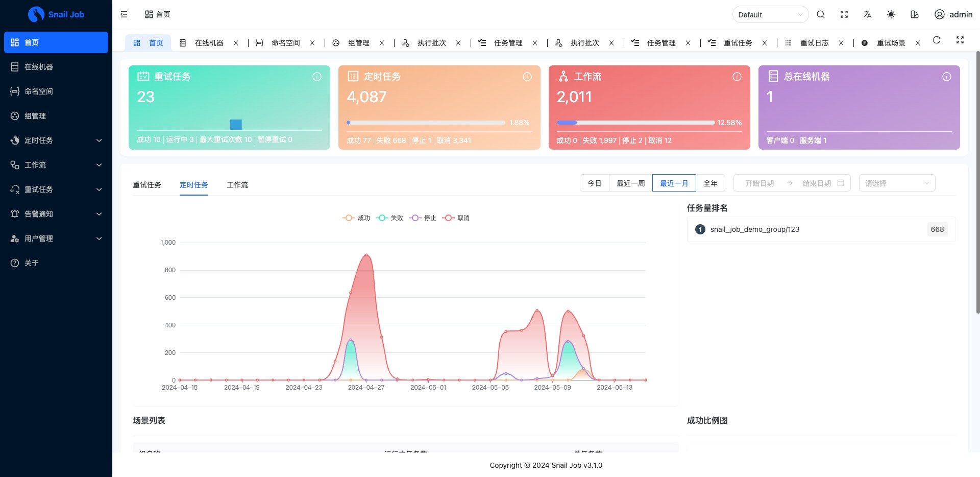Click info icon on the 重试任务 card

[x=317, y=77]
